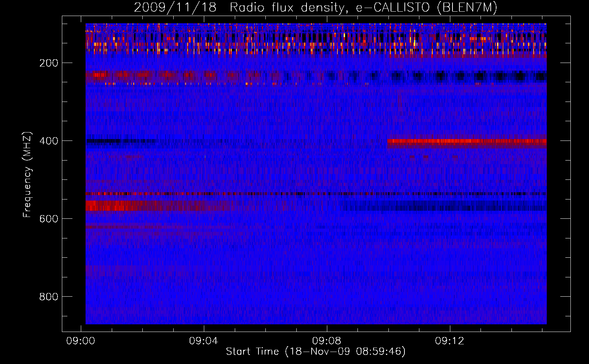The height and width of the screenshot is (364, 589).
Task: Click the 'Start Time (18-Nov-09 08:59:46)' label
Action: (x=316, y=352)
